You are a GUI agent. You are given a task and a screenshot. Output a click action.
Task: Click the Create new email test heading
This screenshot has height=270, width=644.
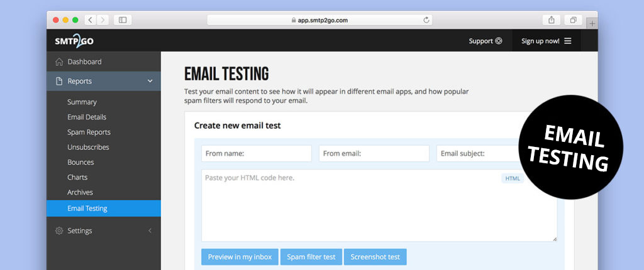[237, 126]
